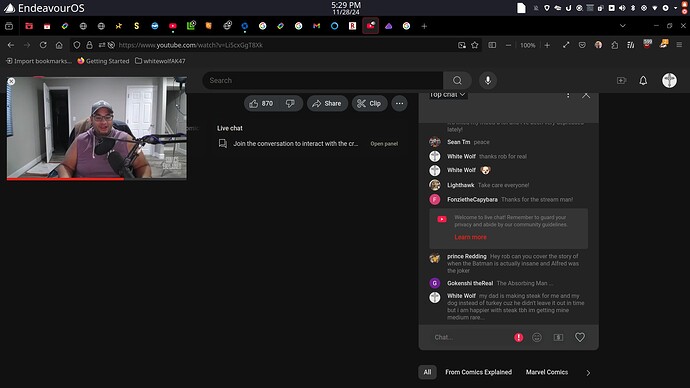
Task: Open the Create video icon
Action: point(621,81)
